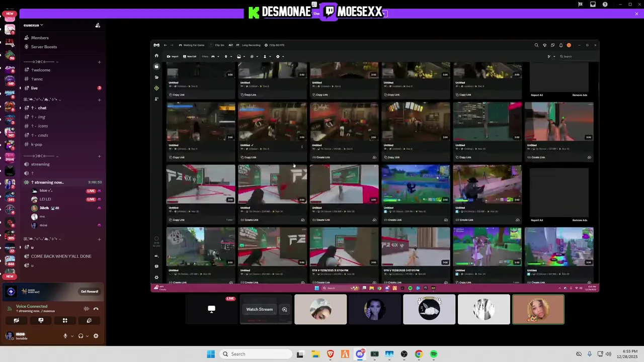Viewport: 644px width, 362px height.
Task: Click the Watch Stream button
Action: click(259, 309)
